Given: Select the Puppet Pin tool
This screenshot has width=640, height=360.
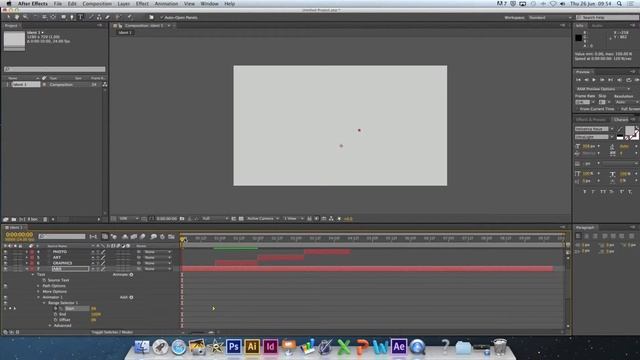Looking at the screenshot, I should 130,17.
